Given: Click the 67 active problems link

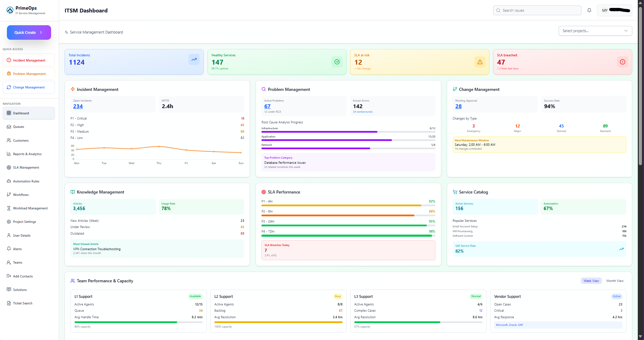Looking at the screenshot, I should point(267,106).
